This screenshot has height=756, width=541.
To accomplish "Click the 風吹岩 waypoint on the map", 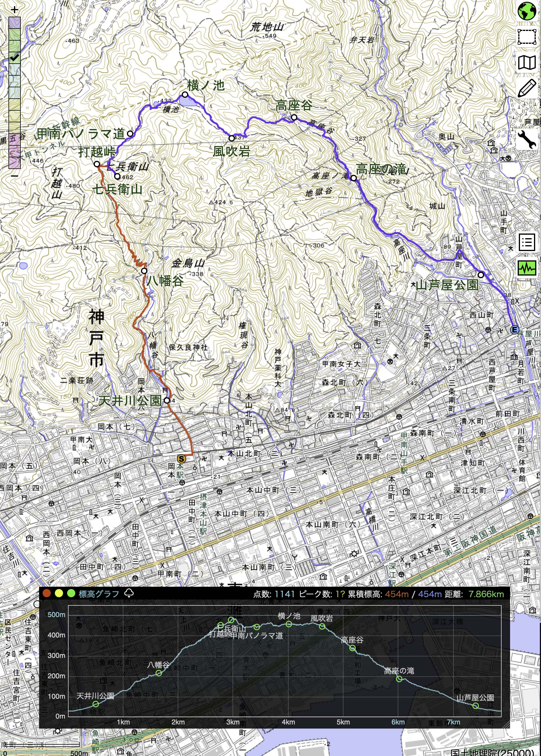I will point(231,138).
